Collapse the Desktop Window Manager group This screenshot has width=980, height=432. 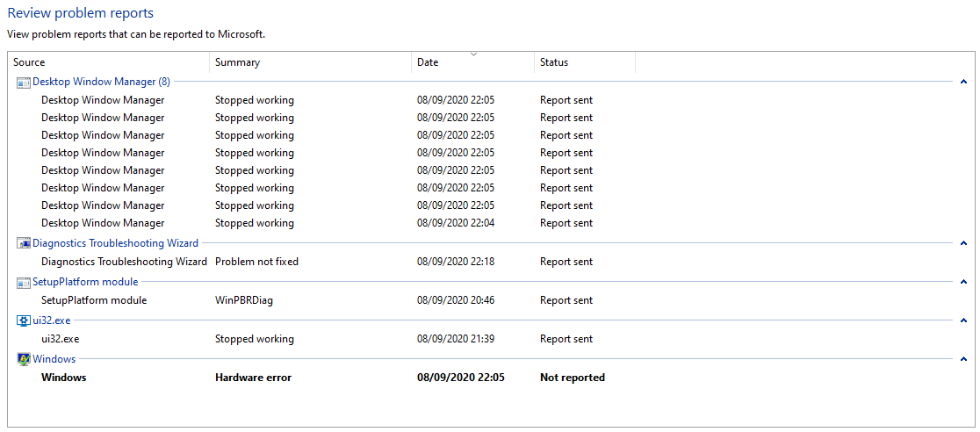963,82
